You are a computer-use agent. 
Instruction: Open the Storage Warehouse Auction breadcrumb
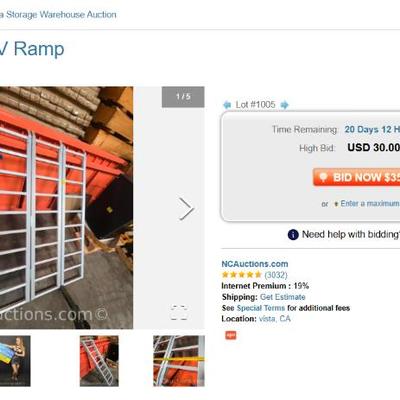pyautogui.click(x=58, y=15)
